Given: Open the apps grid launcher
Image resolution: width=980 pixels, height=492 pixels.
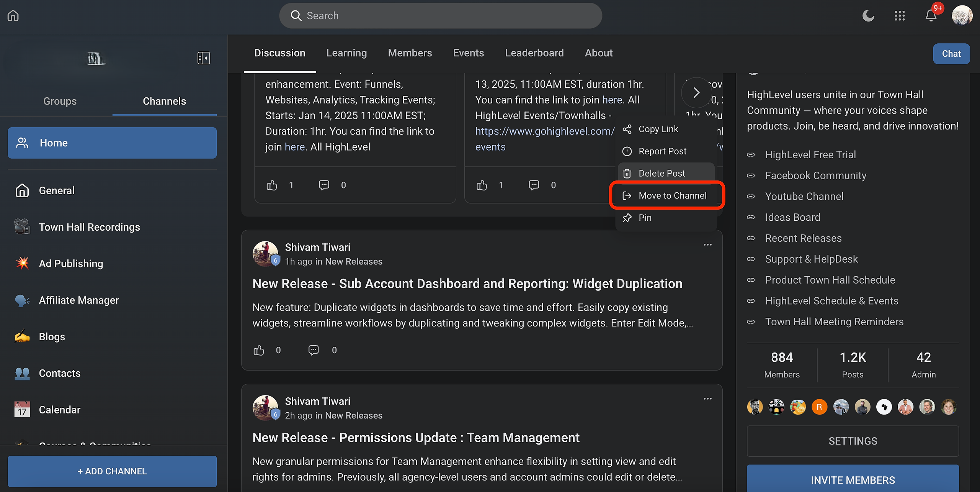Looking at the screenshot, I should (x=900, y=16).
